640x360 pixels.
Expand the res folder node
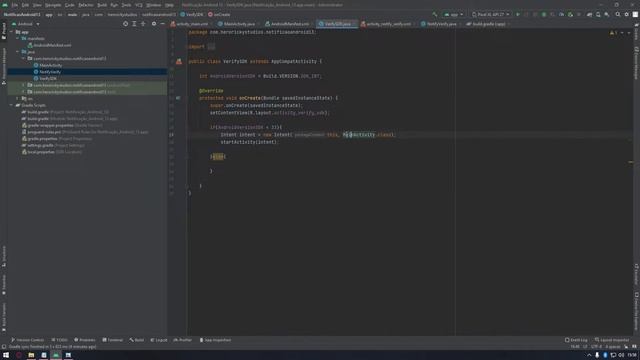pos(18,98)
